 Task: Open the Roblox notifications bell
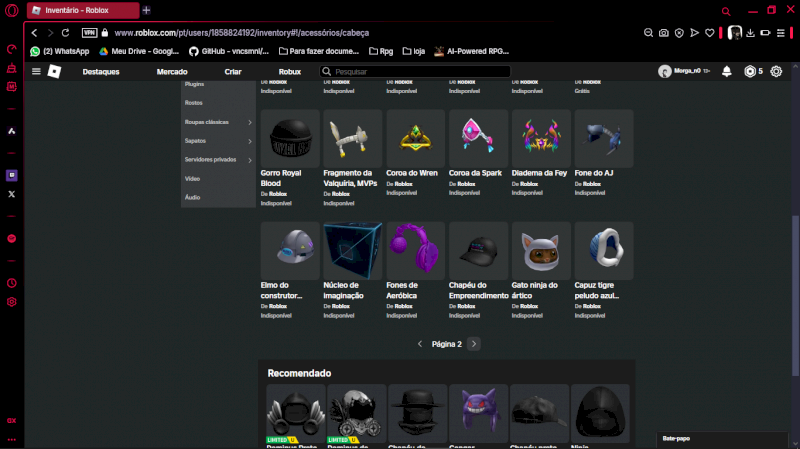point(726,72)
